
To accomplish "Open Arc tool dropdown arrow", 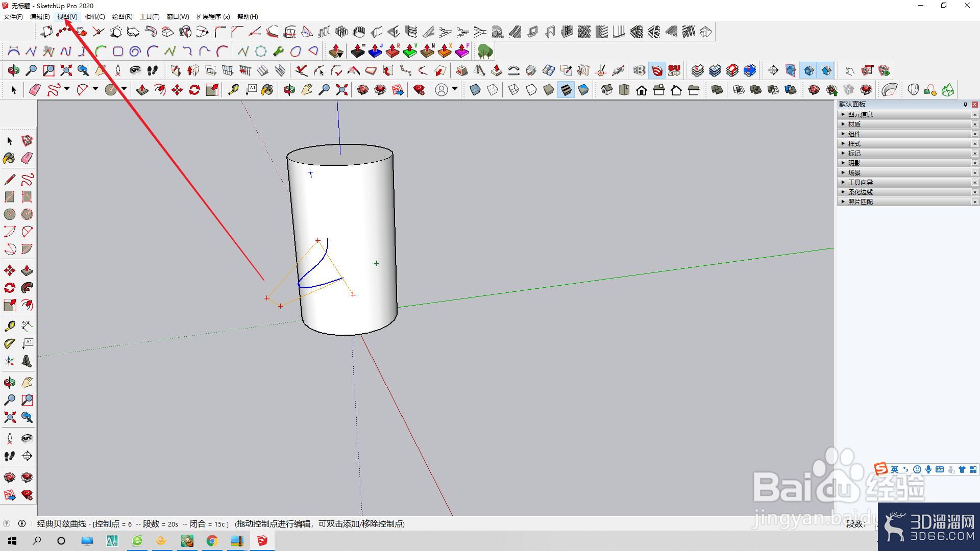I will coord(95,89).
